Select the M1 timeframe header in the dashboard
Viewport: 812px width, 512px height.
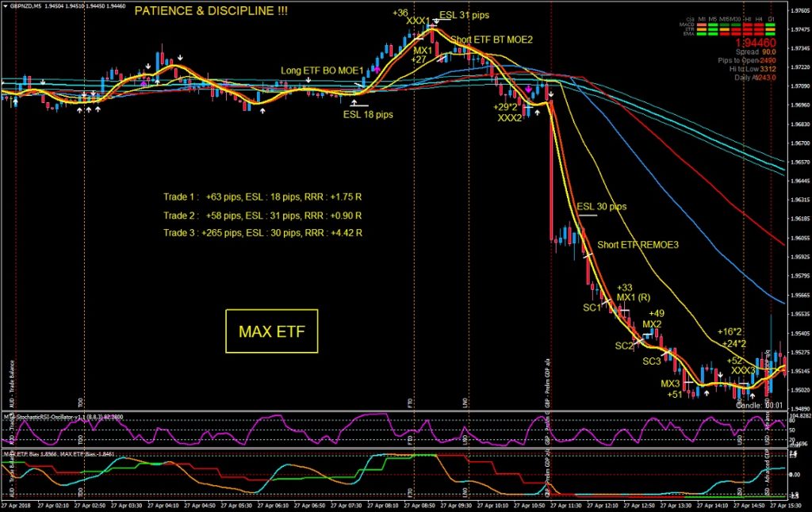click(702, 17)
